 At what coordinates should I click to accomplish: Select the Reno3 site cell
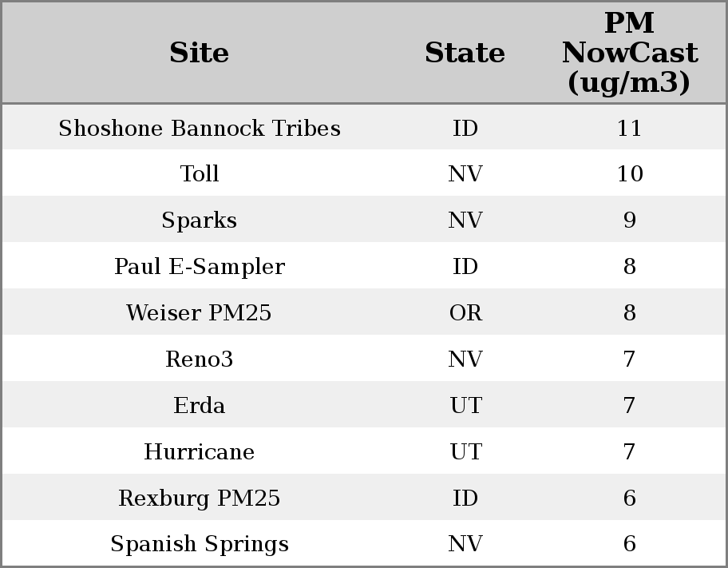(200, 359)
